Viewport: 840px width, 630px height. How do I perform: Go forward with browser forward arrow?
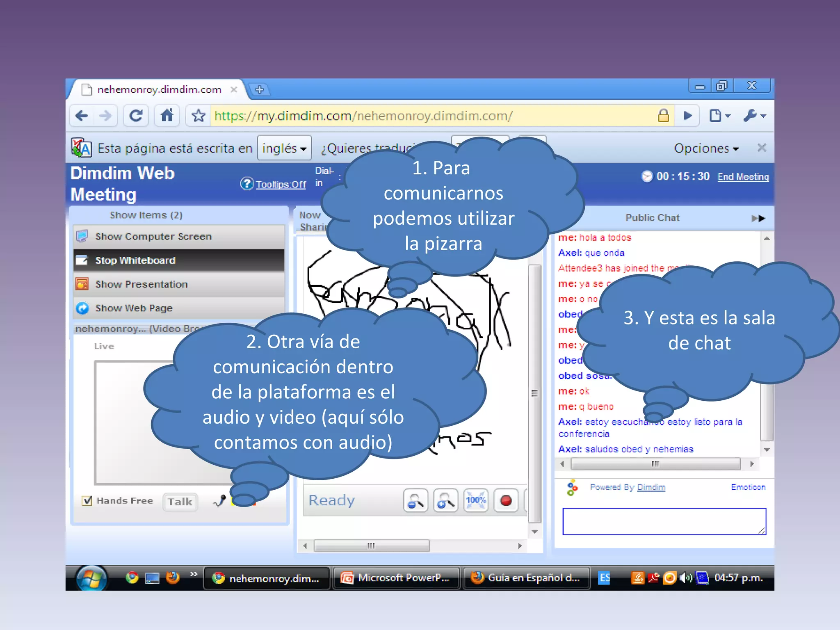(105, 116)
